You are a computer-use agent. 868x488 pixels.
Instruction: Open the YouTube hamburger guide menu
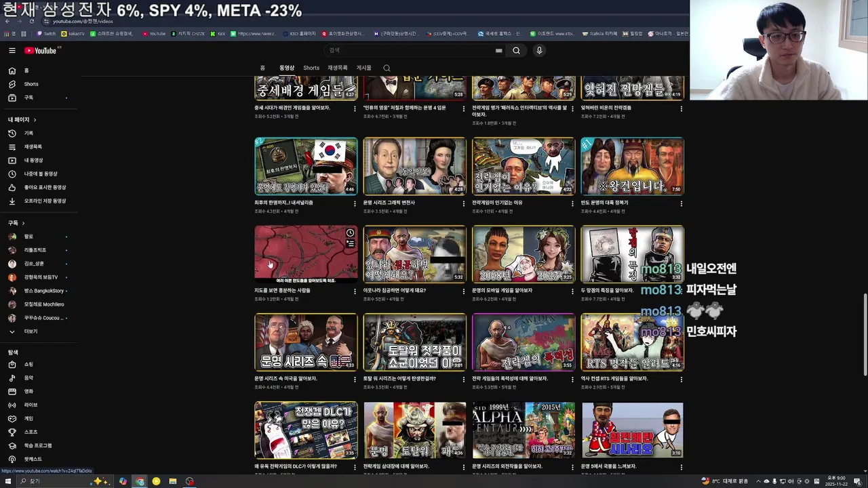tap(12, 50)
